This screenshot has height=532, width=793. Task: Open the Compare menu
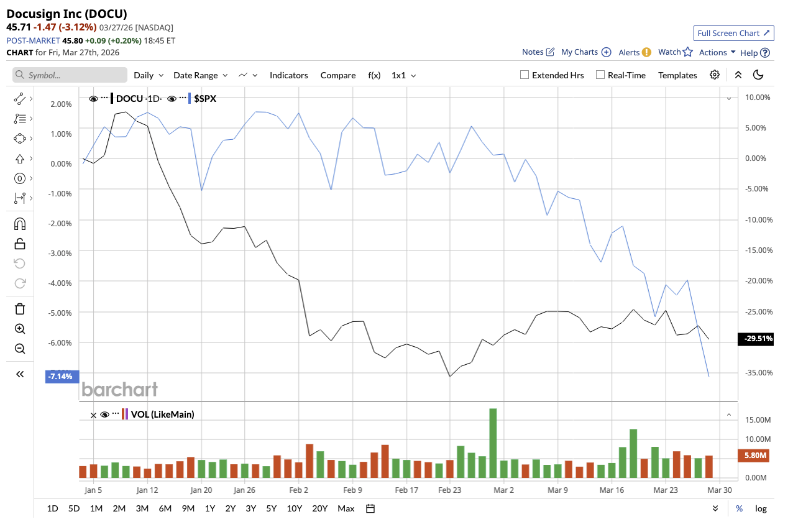(x=338, y=75)
